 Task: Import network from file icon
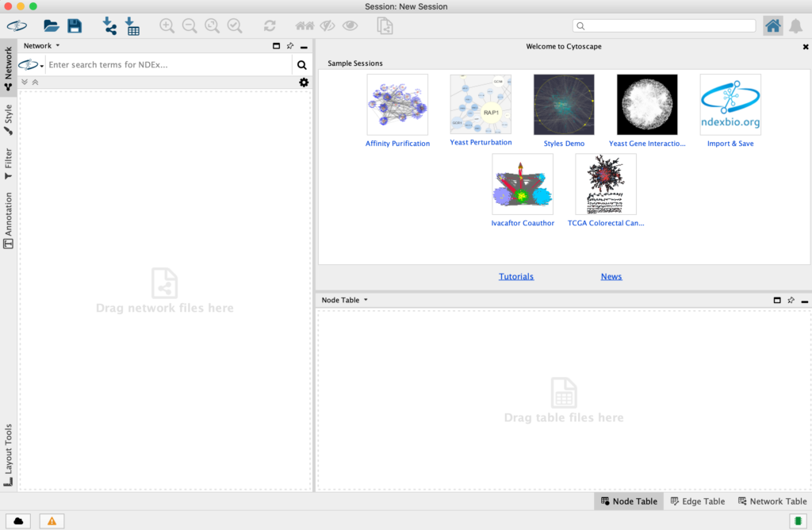tap(109, 26)
